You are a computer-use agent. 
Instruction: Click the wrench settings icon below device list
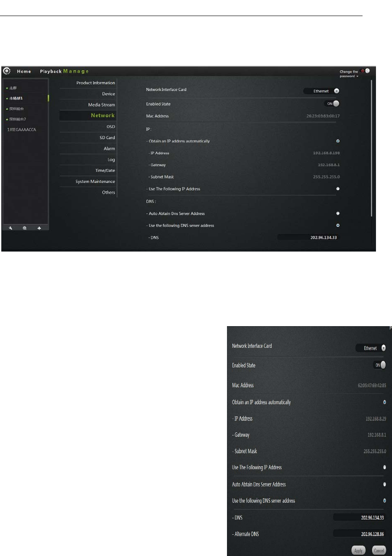(x=10, y=228)
